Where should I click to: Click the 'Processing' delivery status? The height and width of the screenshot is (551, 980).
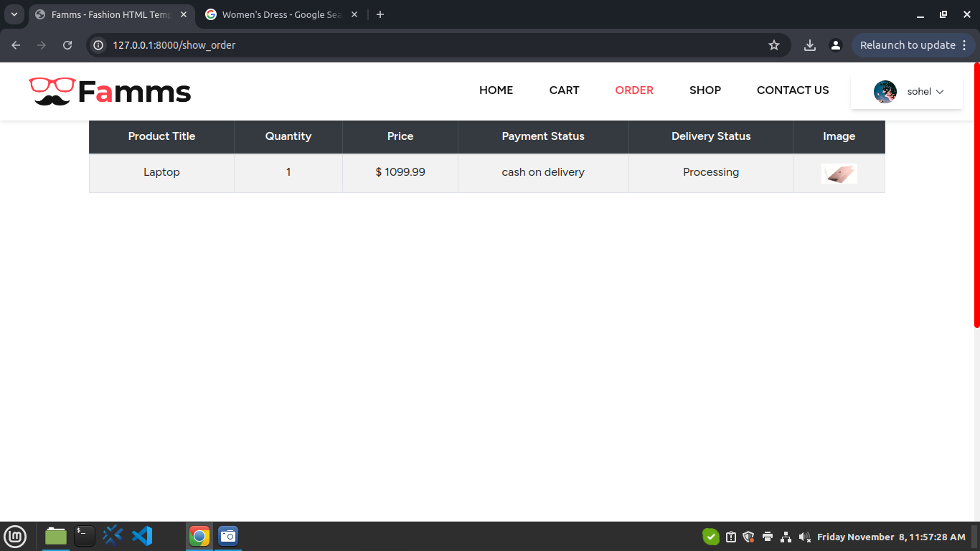pos(711,172)
